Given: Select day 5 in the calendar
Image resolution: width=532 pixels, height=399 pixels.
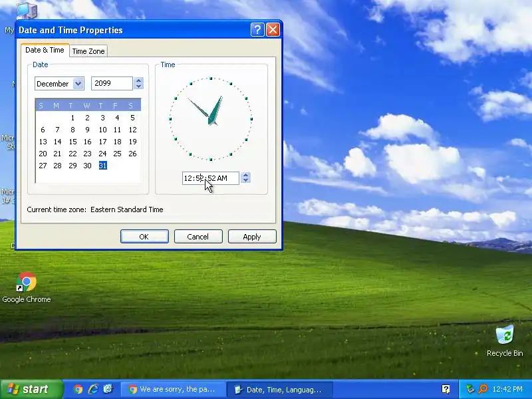Looking at the screenshot, I should pos(132,118).
